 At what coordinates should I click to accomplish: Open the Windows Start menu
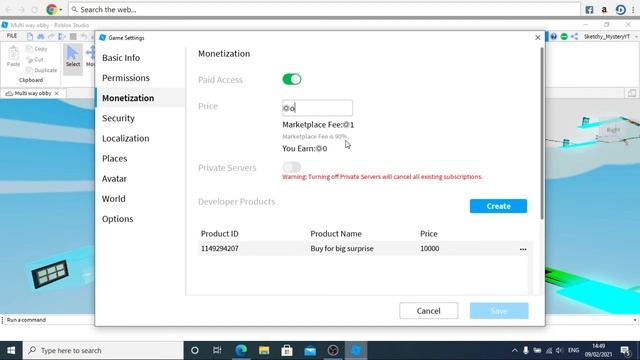coord(11,350)
